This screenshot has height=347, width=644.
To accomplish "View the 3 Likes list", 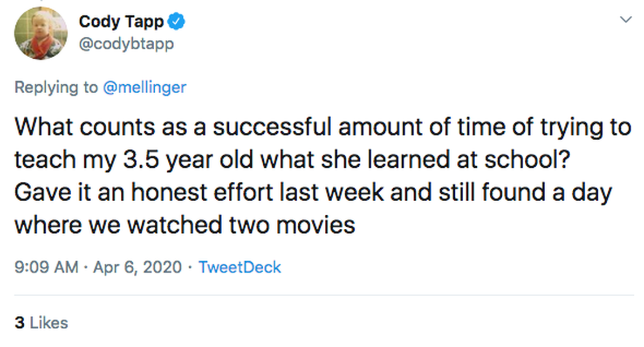I will 41,323.
